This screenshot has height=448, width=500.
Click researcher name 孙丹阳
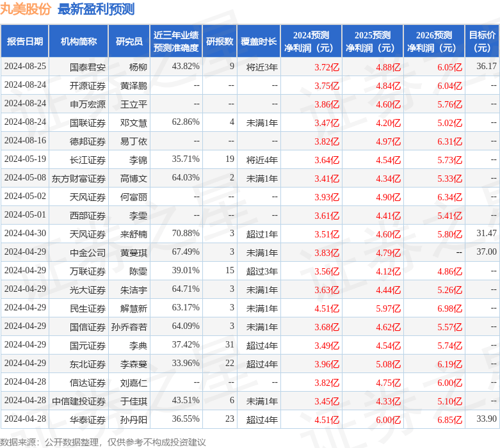click(134, 419)
